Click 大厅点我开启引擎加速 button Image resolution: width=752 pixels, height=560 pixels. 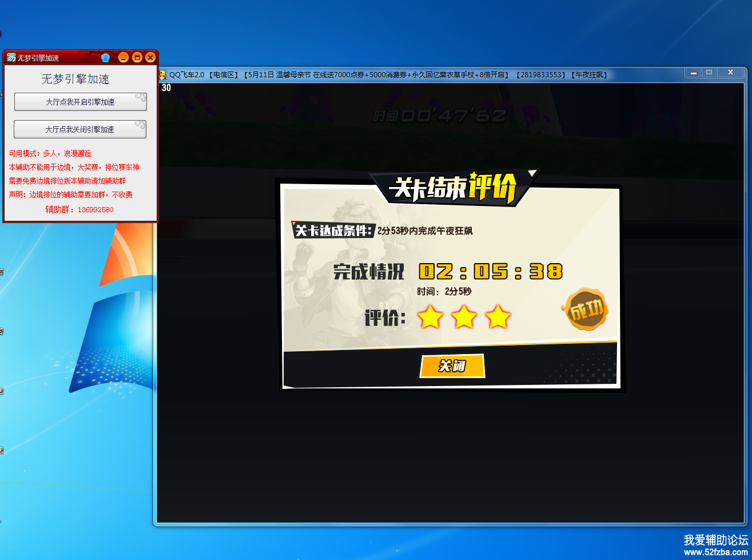tap(80, 102)
